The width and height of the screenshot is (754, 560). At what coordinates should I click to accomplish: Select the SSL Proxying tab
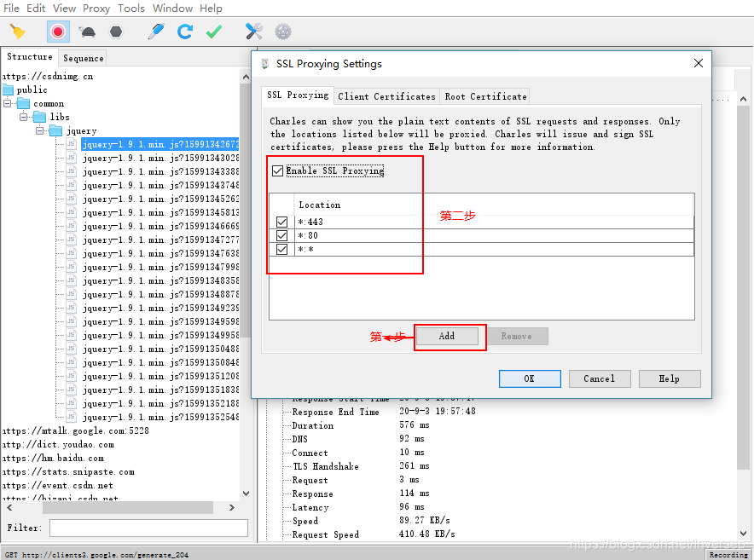click(x=298, y=95)
